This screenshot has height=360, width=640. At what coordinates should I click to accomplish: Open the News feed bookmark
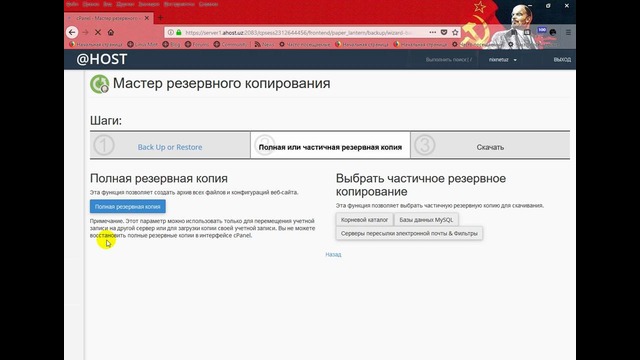(264, 44)
